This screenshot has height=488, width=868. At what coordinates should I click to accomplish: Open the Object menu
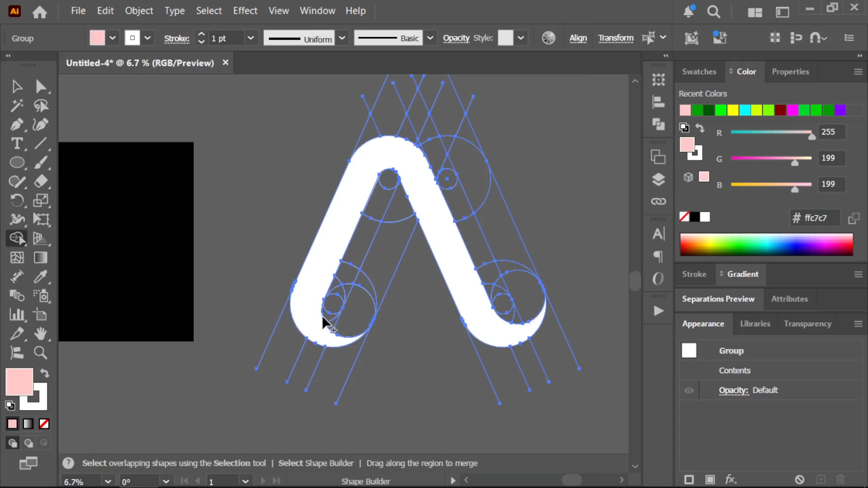[x=139, y=11]
